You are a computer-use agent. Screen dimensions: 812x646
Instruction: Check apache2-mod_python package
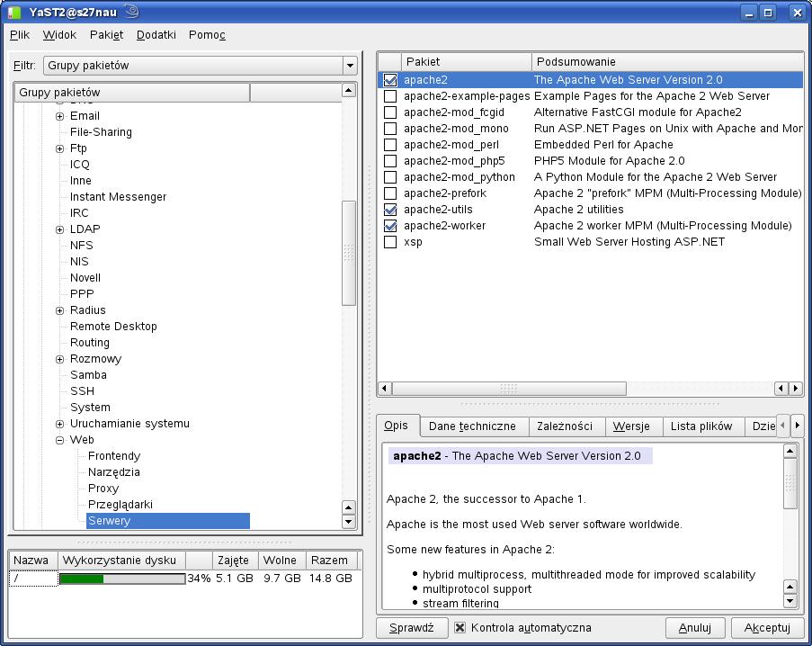(390, 177)
